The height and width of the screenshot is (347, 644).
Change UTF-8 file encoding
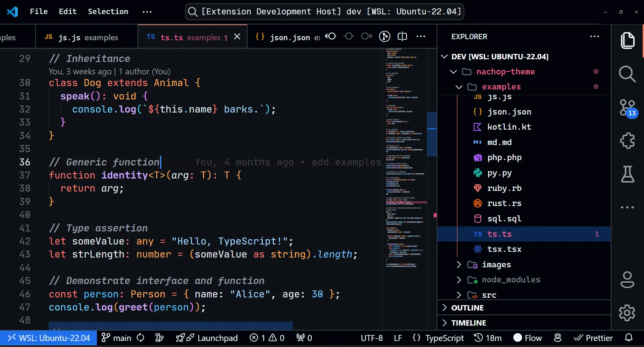(372, 338)
